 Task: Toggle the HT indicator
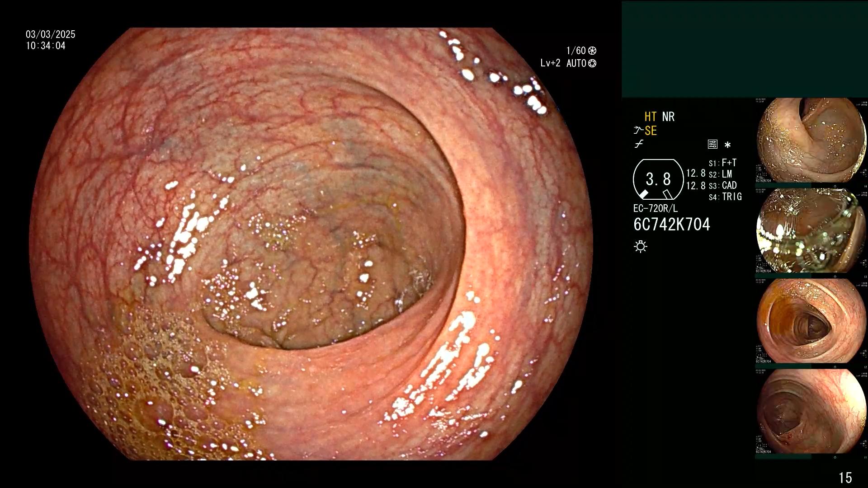point(650,117)
